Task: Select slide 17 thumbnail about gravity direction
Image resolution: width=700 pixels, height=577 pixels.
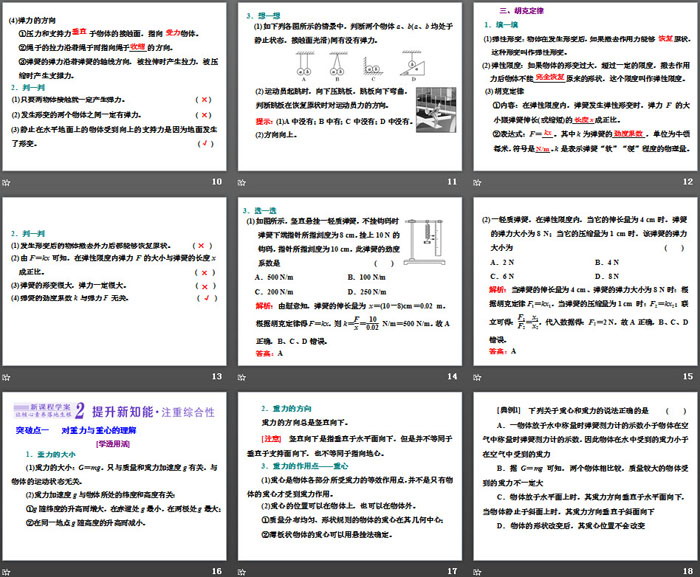Action: coord(350,476)
